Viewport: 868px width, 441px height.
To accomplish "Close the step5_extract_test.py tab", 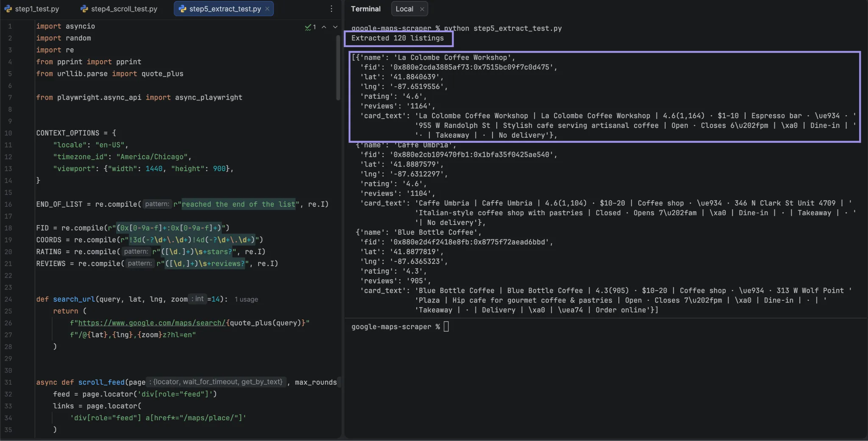I will tap(267, 9).
